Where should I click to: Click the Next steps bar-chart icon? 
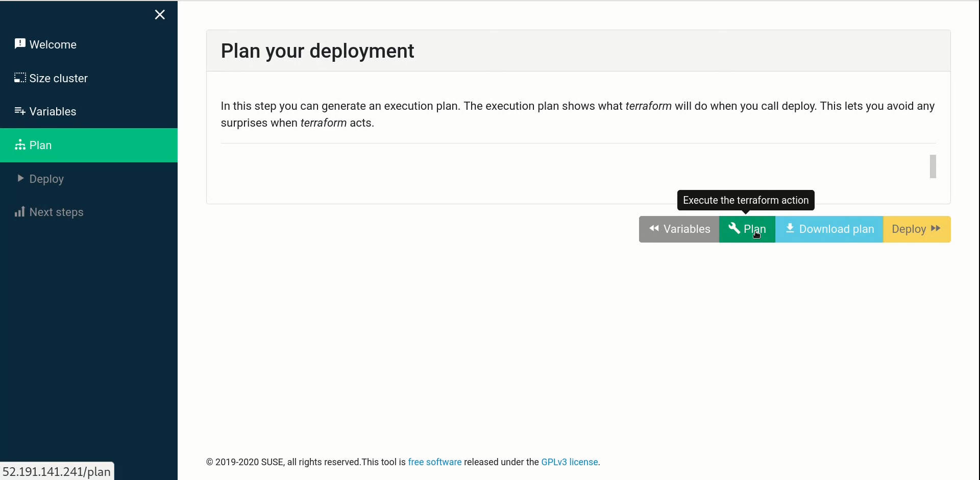20,212
